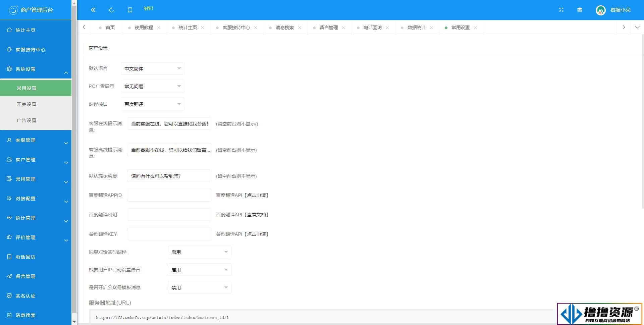Click the shield icon beside 实名认证
The width and height of the screenshot is (644, 325).
[x=9, y=295]
